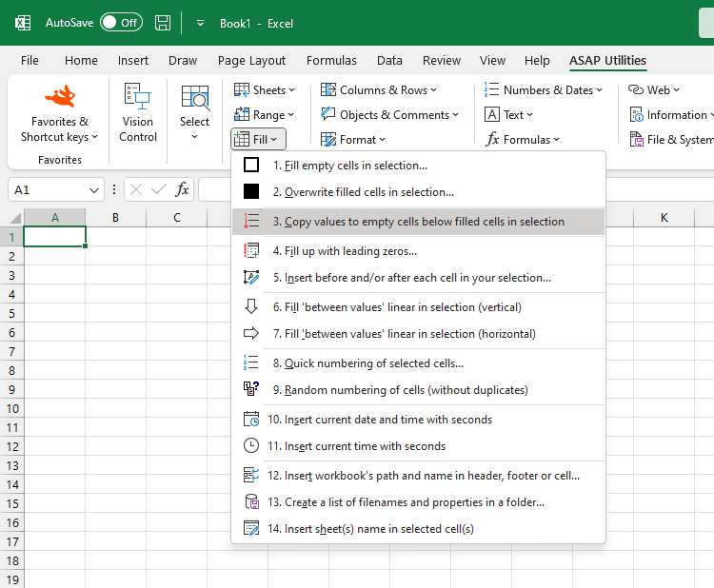Open the Review tab
This screenshot has height=588, width=714.
[441, 61]
